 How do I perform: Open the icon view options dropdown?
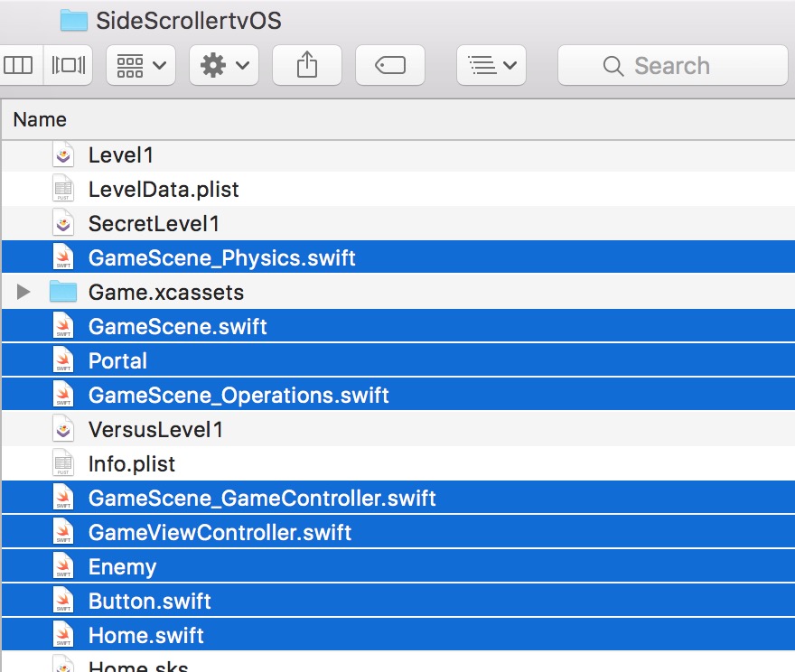tap(140, 64)
